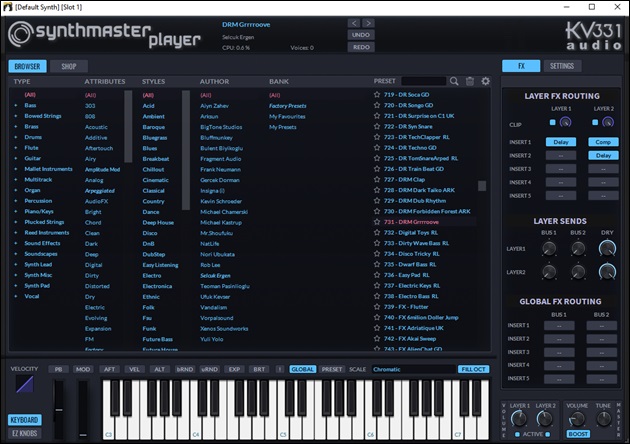The image size is (630, 444).
Task: Toggle Layer 1 clip checkbox
Action: tap(552, 122)
